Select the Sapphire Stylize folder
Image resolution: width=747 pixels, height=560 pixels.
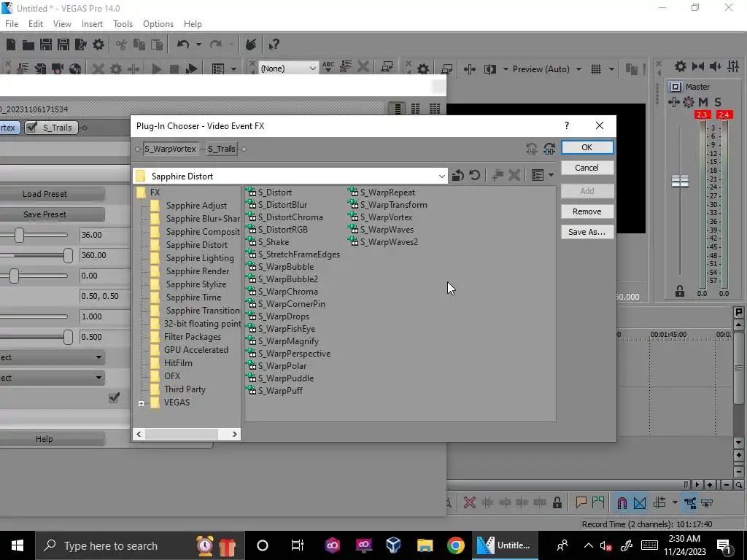point(196,284)
